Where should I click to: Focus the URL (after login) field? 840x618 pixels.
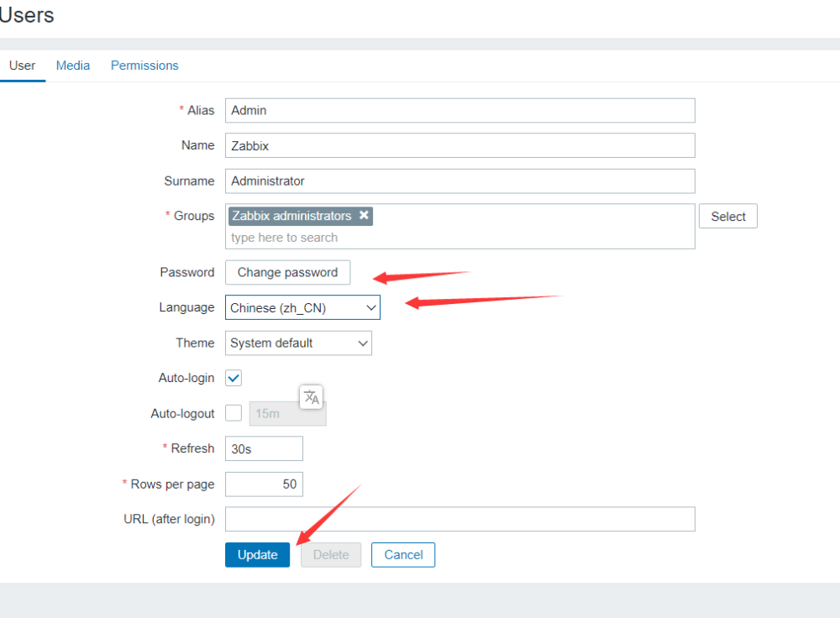(459, 520)
